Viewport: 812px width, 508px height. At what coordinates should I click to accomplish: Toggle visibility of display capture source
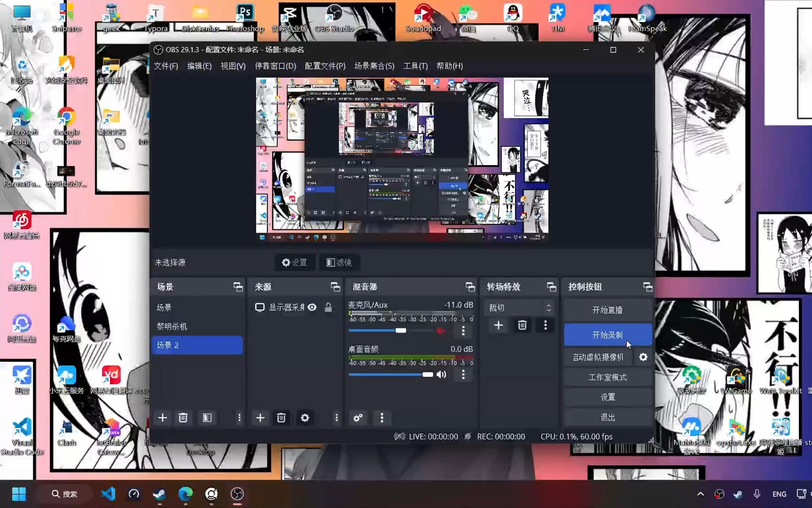click(x=312, y=308)
